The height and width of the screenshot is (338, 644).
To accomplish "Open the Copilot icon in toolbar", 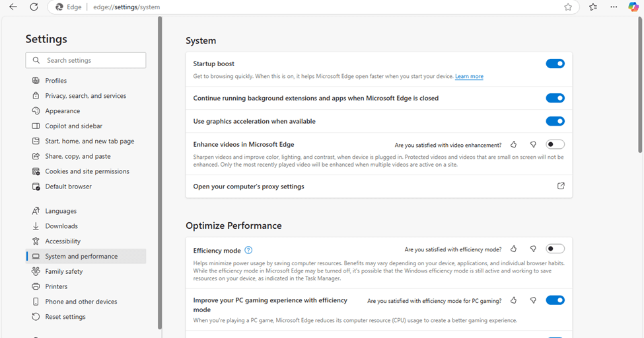I will (x=633, y=7).
